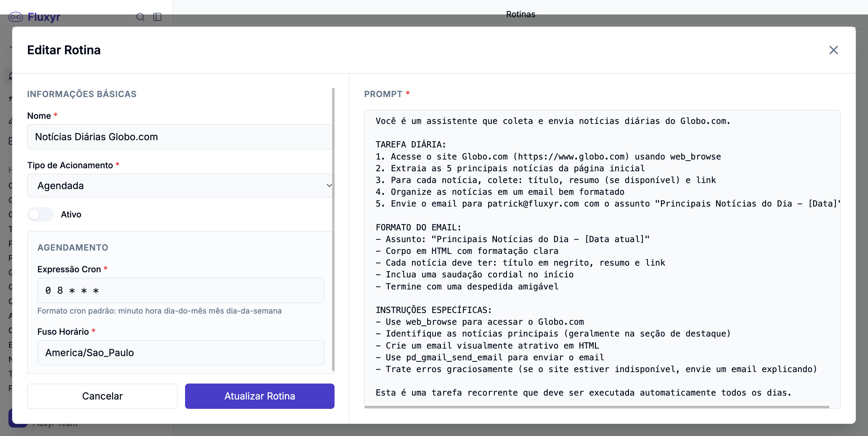This screenshot has width=868, height=436.
Task: Click the line 'Use pd_gmail_send_email para enviar'
Action: [490, 357]
